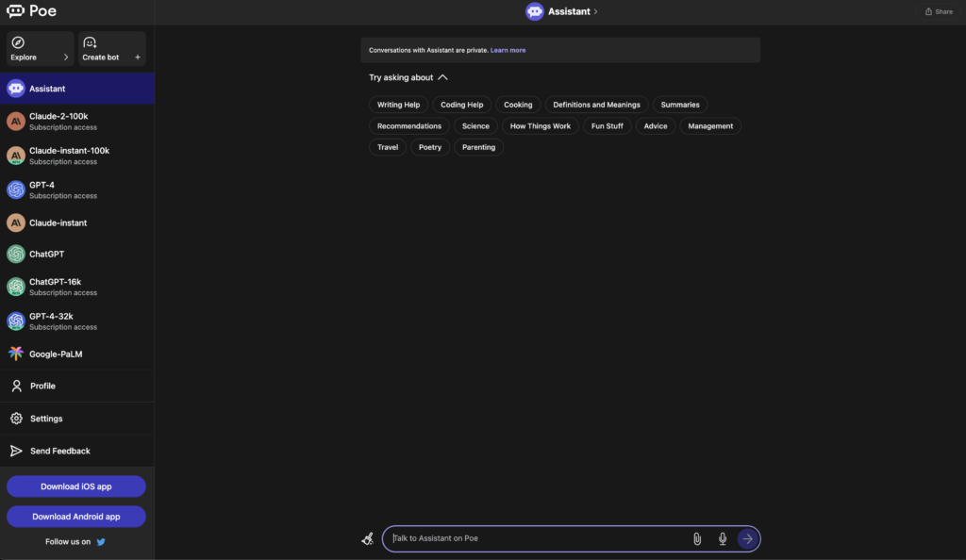
Task: Click Download Android app button
Action: [x=76, y=517]
